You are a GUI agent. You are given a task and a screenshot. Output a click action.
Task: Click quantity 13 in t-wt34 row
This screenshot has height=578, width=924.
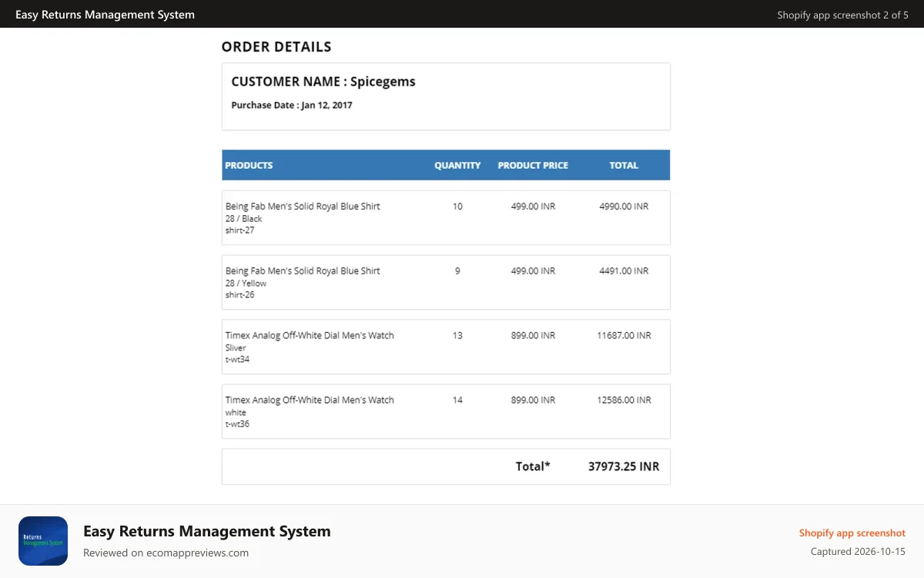[457, 336]
